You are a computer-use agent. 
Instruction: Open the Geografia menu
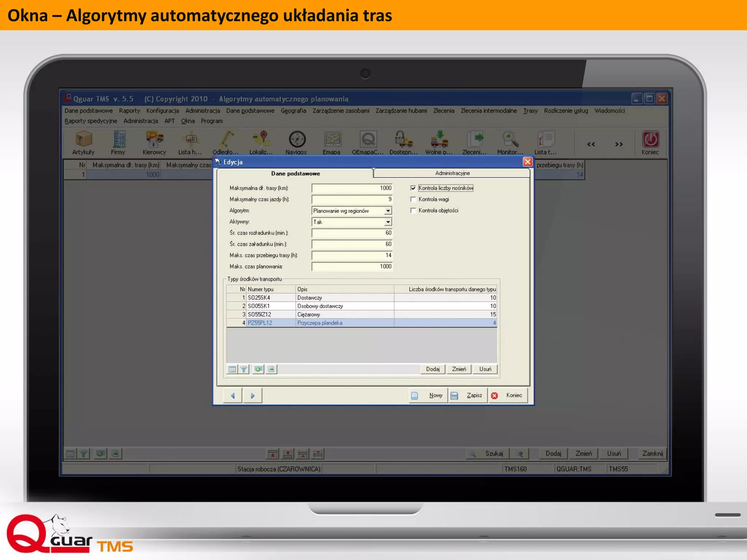(293, 111)
